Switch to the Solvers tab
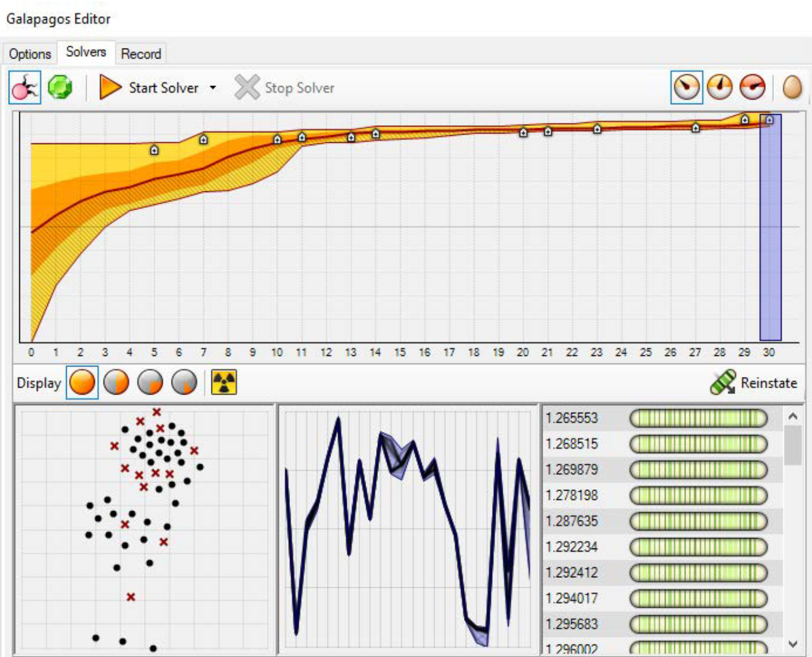The width and height of the screenshot is (812, 657). (x=86, y=52)
